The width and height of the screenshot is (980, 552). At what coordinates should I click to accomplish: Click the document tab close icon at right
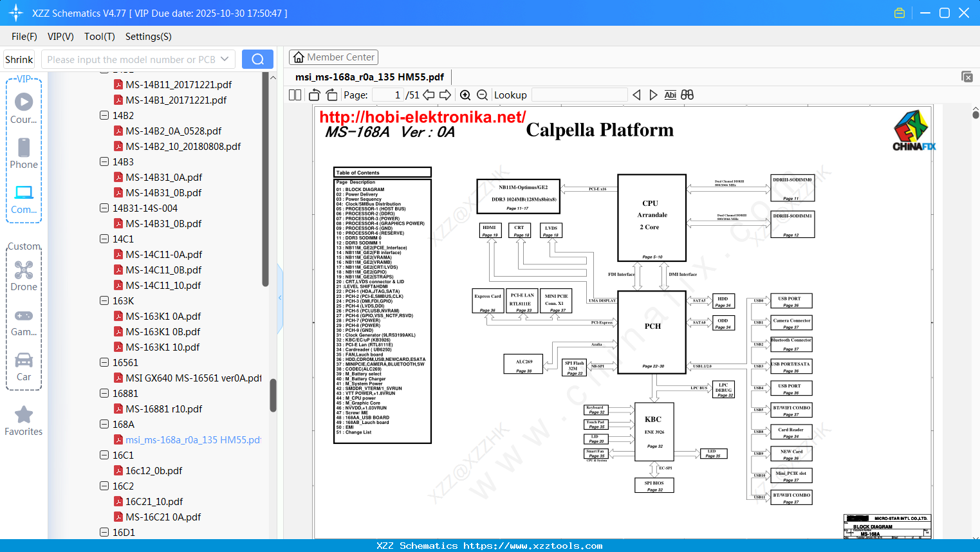967,77
